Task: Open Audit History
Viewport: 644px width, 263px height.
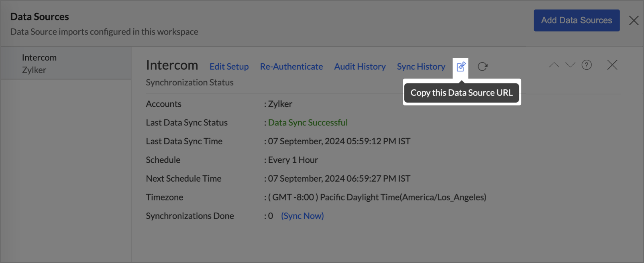Action: (x=360, y=67)
